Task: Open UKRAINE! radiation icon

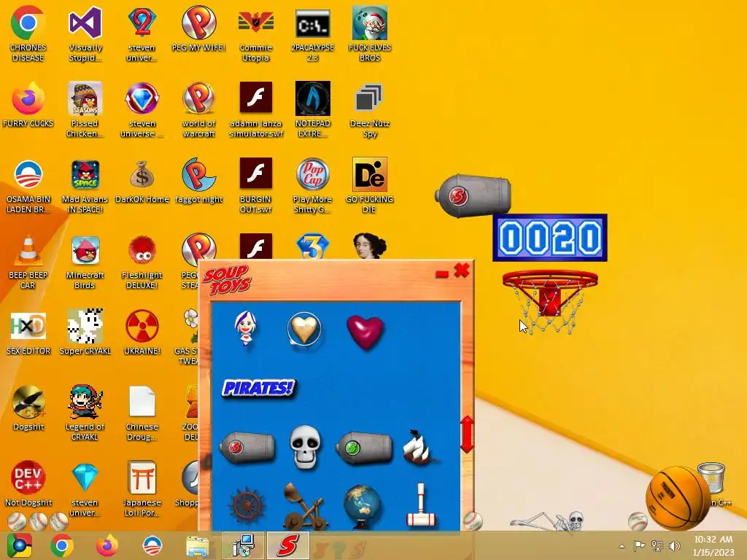Action: point(142,332)
